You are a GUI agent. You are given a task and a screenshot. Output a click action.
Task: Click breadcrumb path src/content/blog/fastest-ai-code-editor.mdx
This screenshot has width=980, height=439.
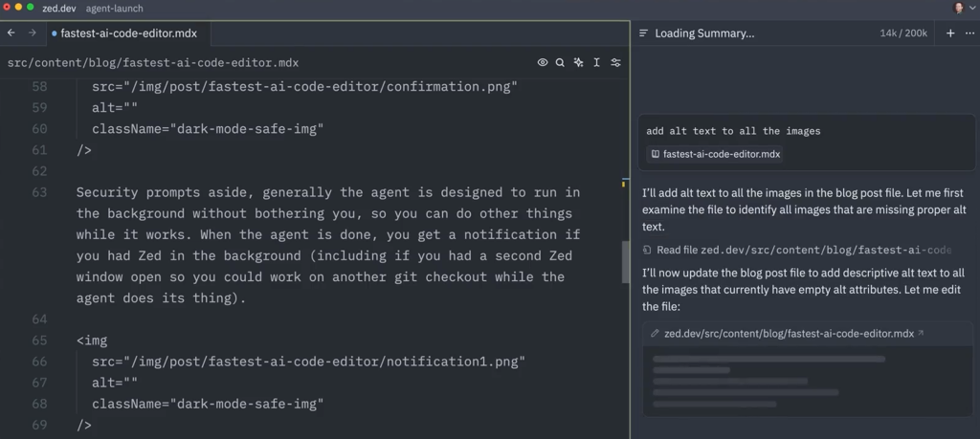(153, 63)
